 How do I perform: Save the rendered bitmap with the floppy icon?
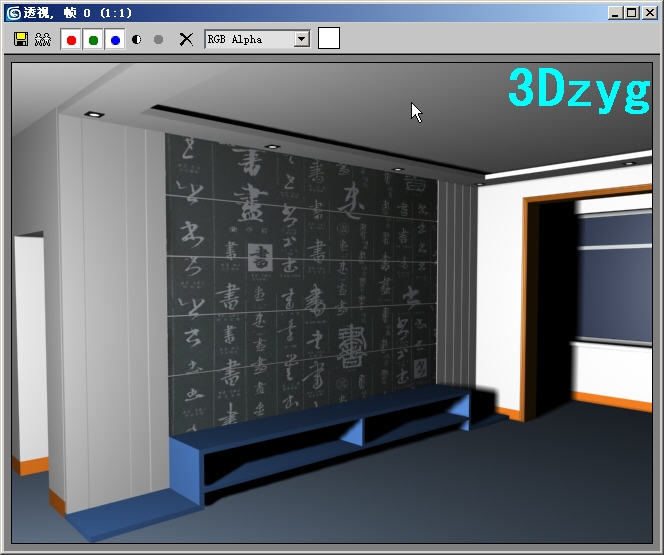[x=21, y=39]
